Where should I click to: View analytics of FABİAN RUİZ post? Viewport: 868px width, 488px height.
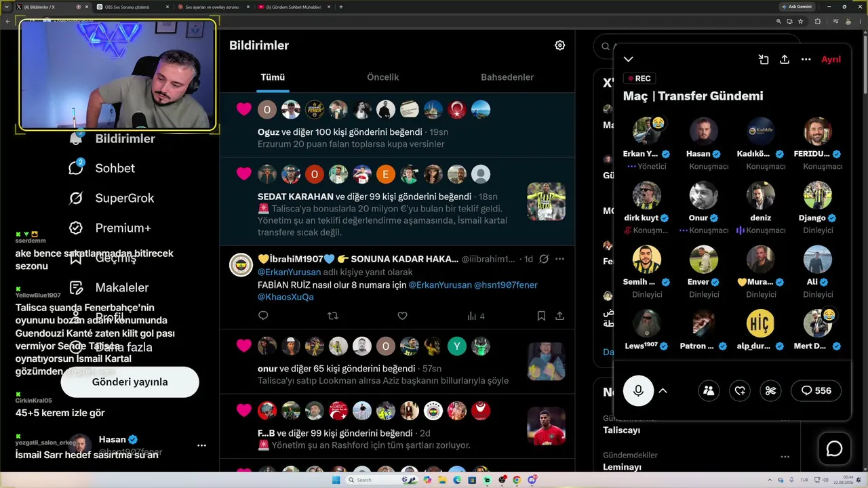pos(476,316)
